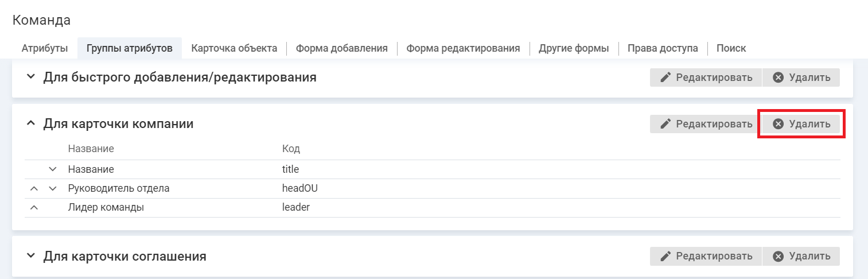
Task: Click the Руководитель отдела attribute row
Action: pyautogui.click(x=119, y=188)
